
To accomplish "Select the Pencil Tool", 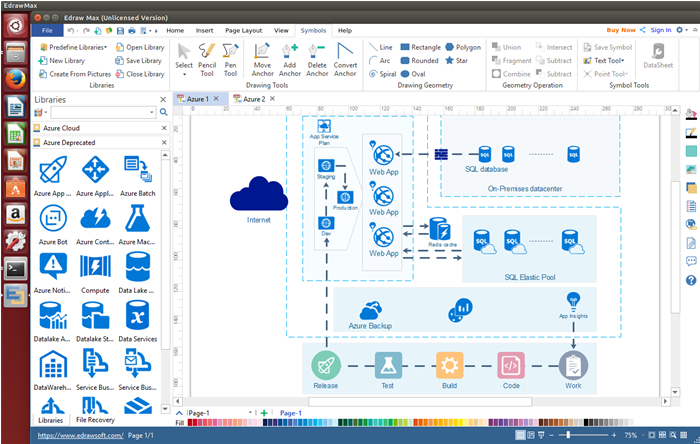I will tap(207, 60).
